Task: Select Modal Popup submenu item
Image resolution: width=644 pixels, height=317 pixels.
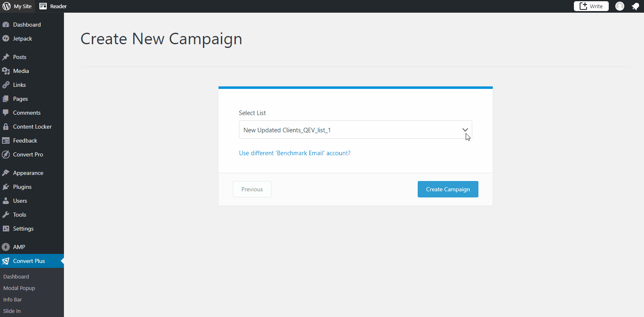Action: 19,288
